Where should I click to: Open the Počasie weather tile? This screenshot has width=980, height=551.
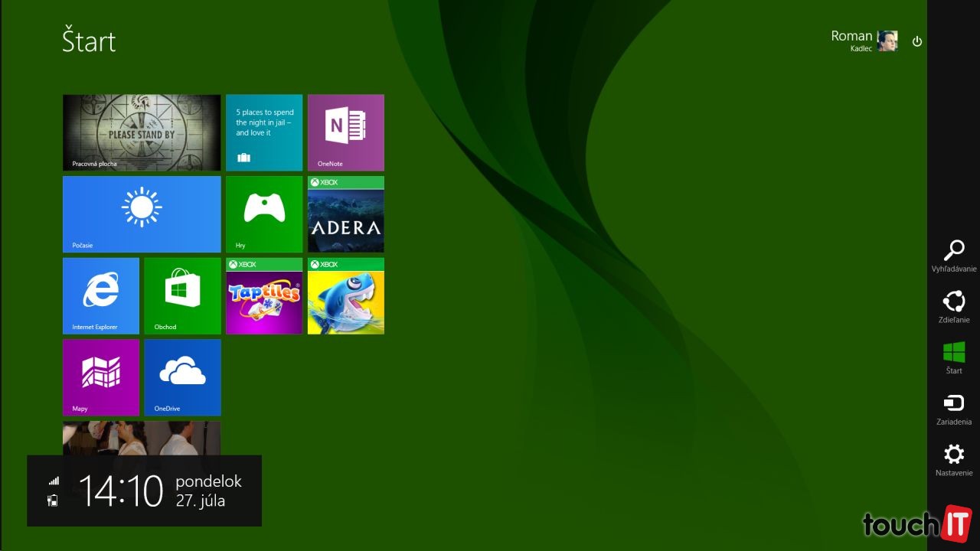coord(142,214)
